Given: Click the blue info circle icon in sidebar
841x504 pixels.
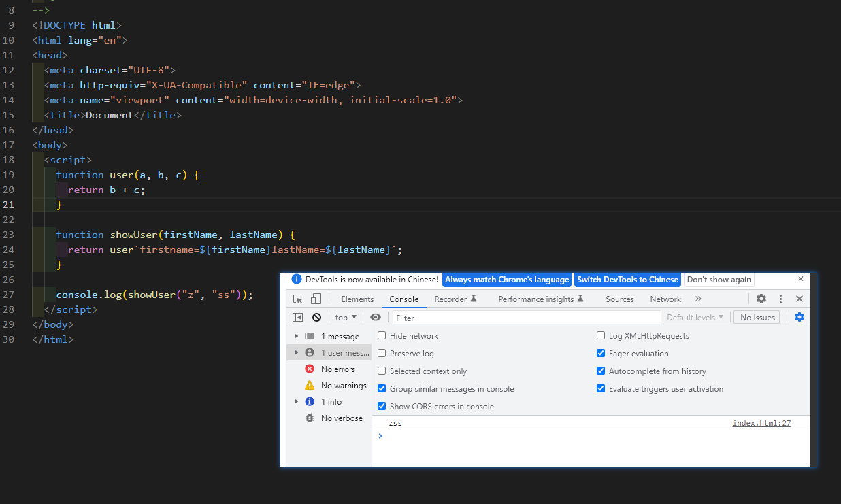Looking at the screenshot, I should [x=310, y=401].
